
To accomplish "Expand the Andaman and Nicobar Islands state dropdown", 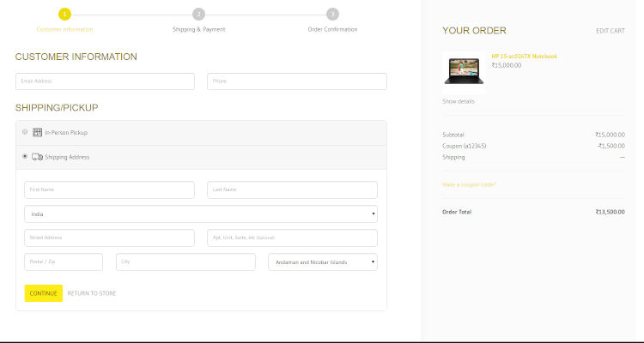I will (322, 262).
